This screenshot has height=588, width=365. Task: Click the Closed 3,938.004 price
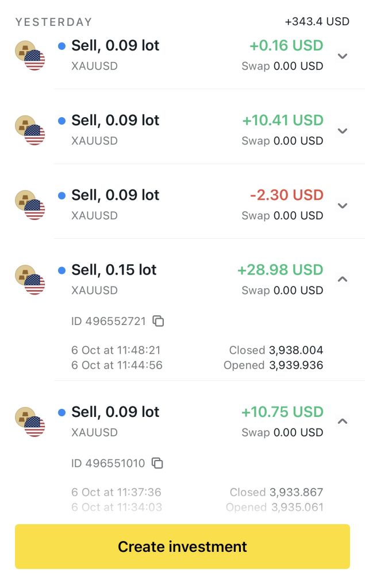[276, 350]
